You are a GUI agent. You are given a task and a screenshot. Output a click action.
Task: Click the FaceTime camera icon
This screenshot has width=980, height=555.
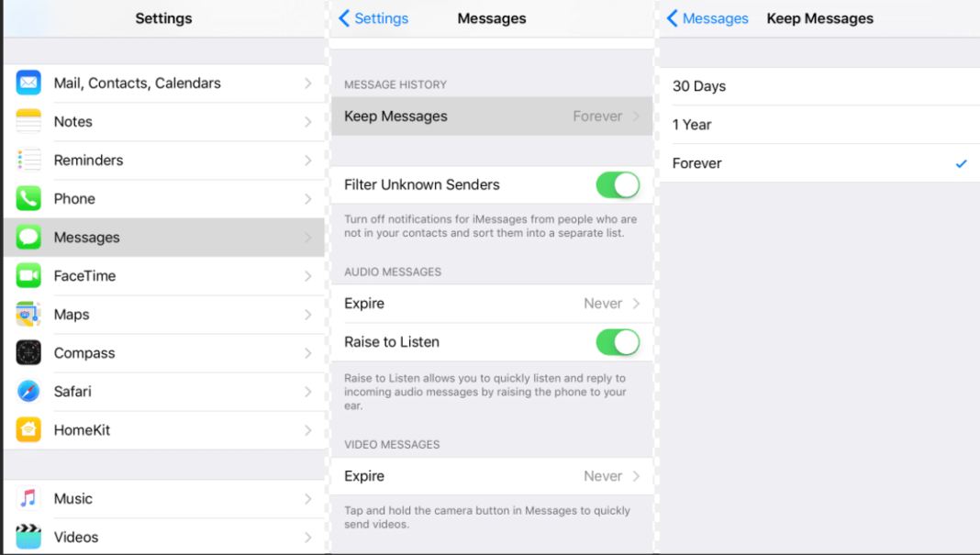click(28, 275)
